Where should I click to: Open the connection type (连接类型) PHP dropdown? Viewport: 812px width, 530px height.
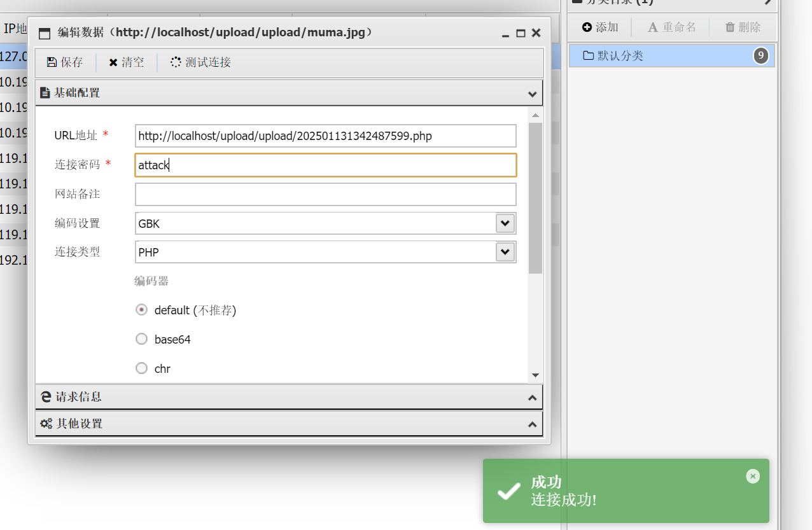click(505, 252)
